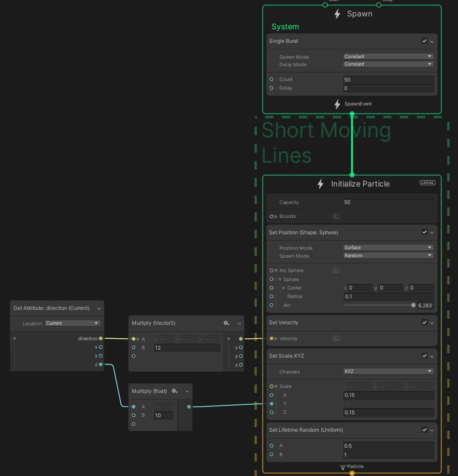
Task: Uncheck Set Position (Shape: Sphere)
Action: pos(425,232)
